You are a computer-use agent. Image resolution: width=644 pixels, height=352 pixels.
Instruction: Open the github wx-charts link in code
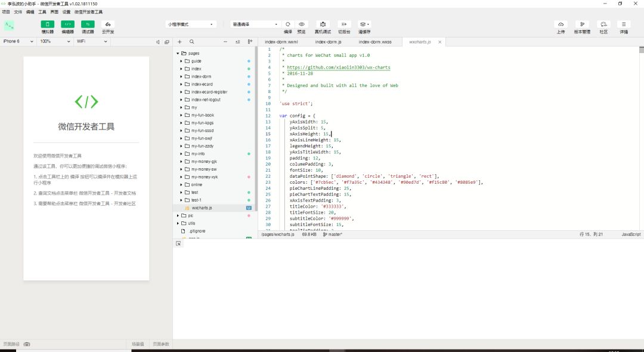(339, 67)
